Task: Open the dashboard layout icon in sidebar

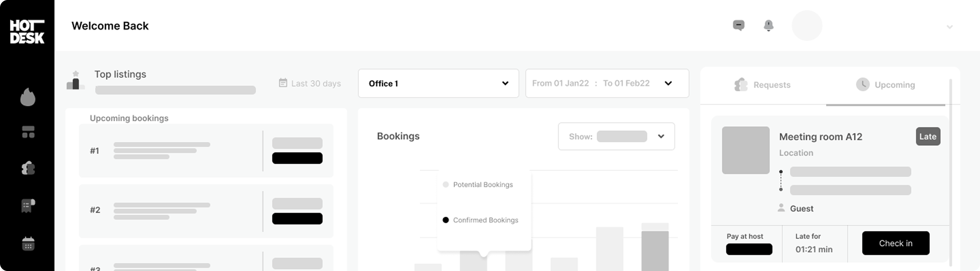Action: coord(28,132)
